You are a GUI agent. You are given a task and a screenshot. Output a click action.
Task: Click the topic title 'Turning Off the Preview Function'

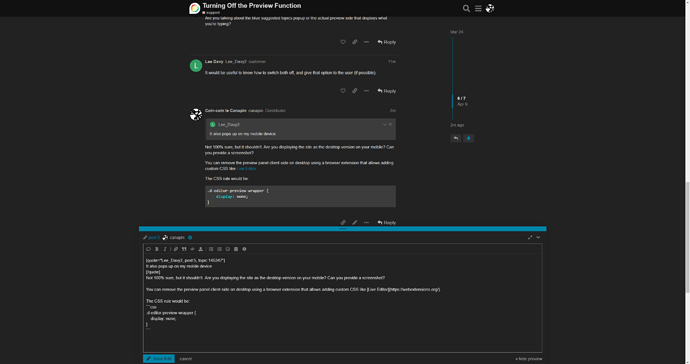pos(252,6)
